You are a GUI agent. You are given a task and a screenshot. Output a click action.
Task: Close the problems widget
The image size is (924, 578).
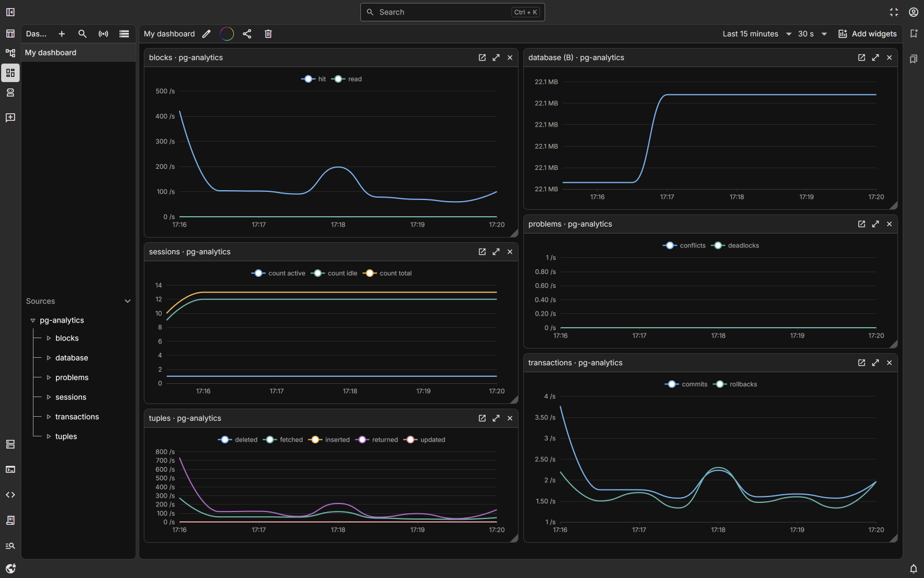(889, 224)
